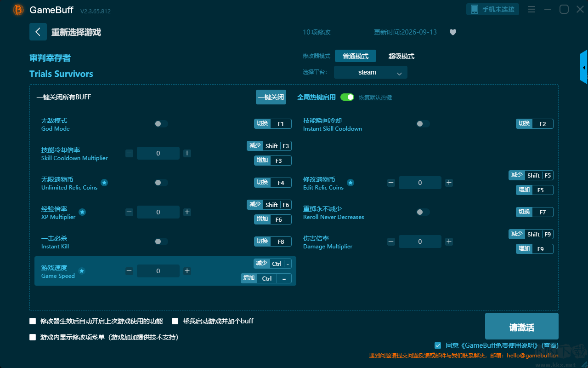Viewport: 588px width, 368px height.
Task: Click Edit Relic Coins value field
Action: (x=420, y=183)
